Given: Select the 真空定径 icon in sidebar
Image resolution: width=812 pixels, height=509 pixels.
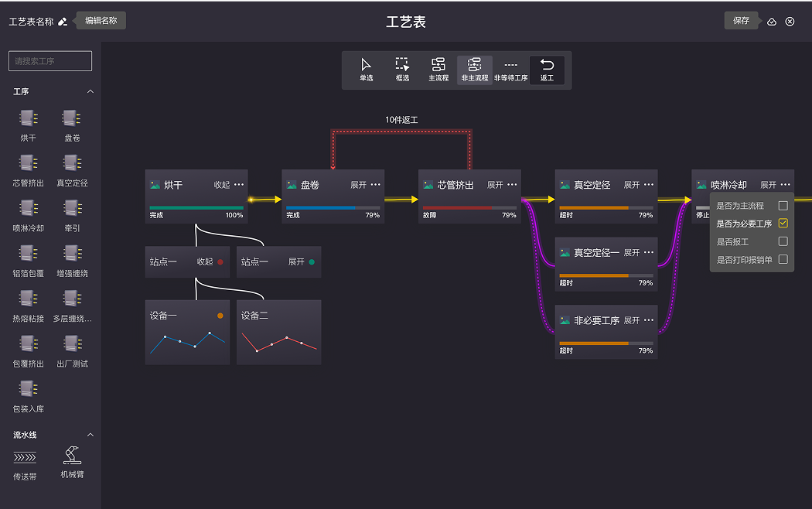Looking at the screenshot, I should pyautogui.click(x=72, y=163).
